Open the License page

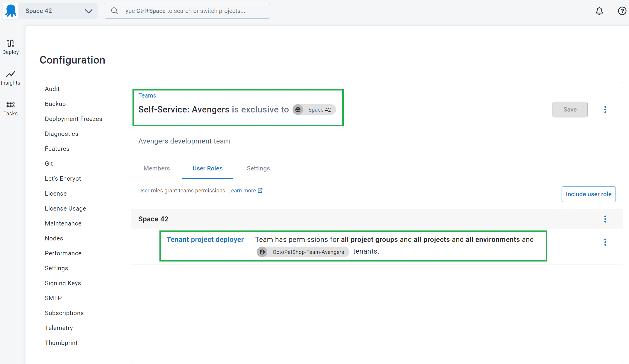pos(56,194)
